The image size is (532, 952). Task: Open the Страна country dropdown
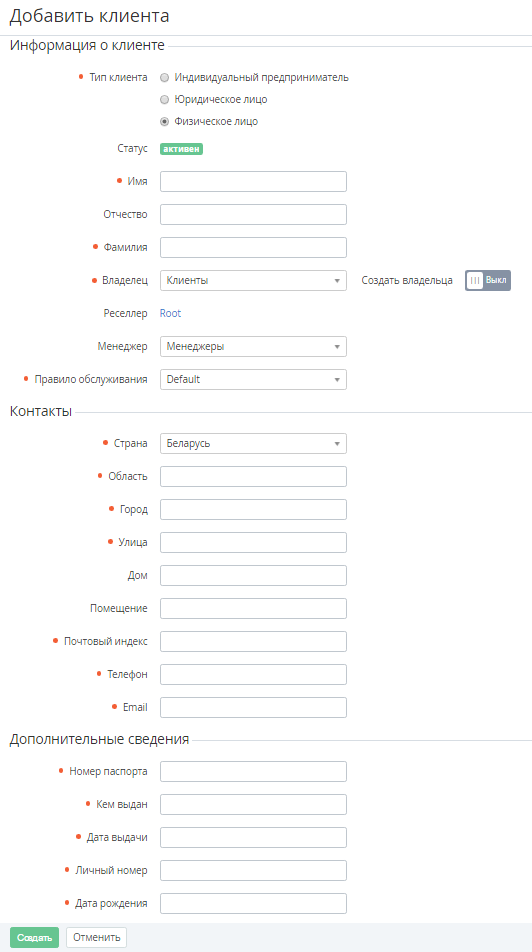coord(253,443)
